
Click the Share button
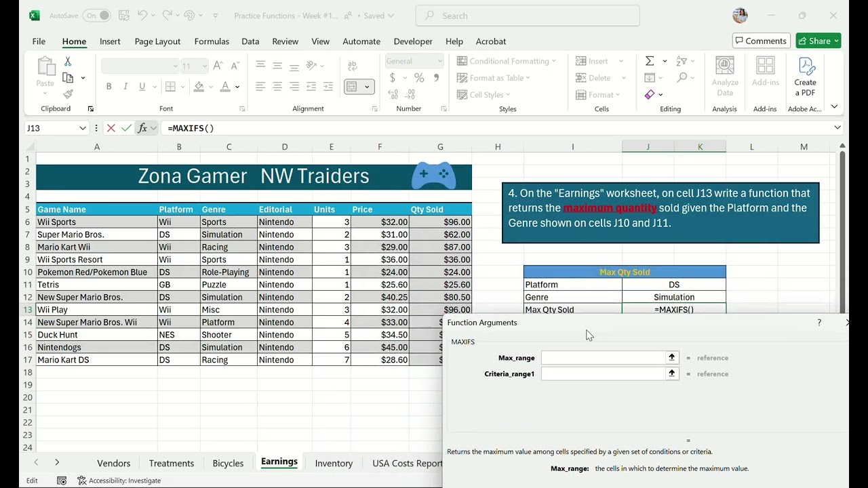point(818,41)
